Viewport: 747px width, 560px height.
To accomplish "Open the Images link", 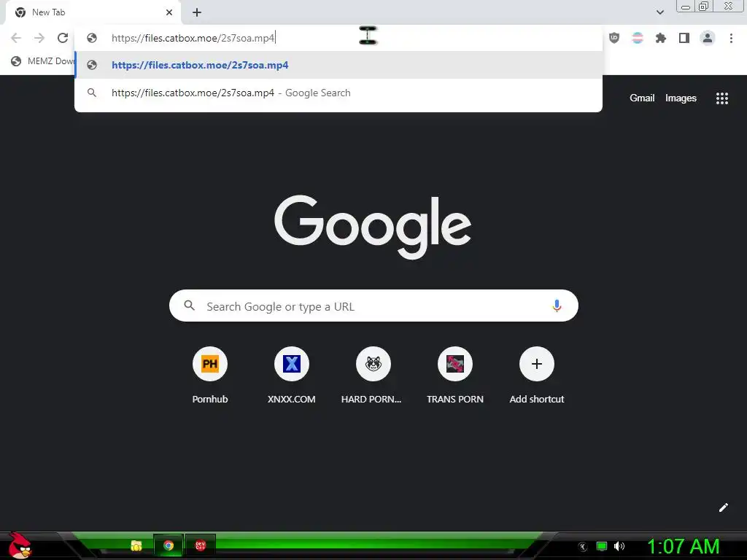I will (x=681, y=98).
